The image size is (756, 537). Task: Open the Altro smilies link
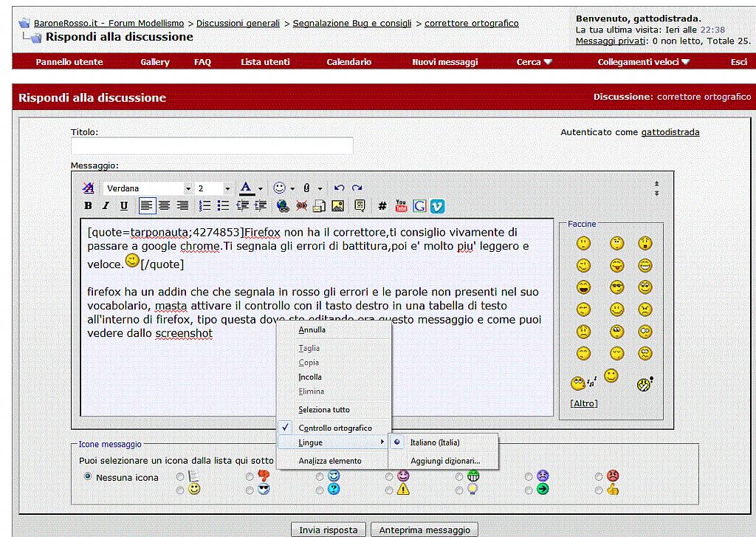(x=584, y=403)
